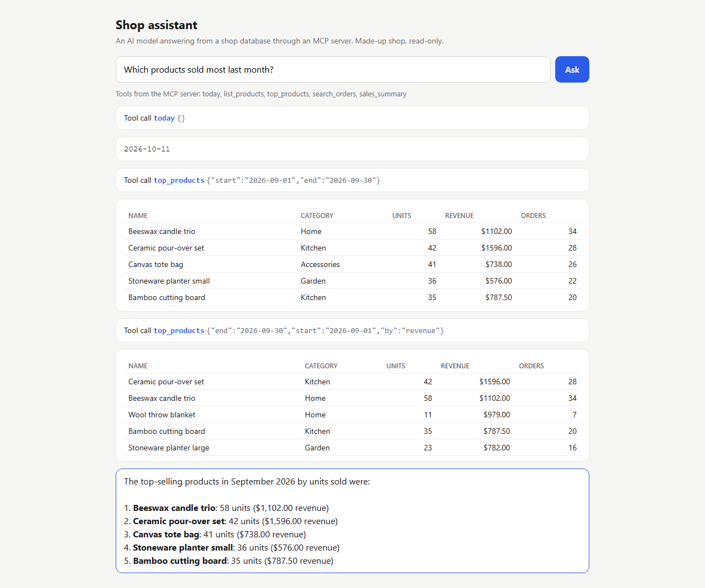
Task: Select "list_products" in the MCP tools list
Action: [x=244, y=94]
